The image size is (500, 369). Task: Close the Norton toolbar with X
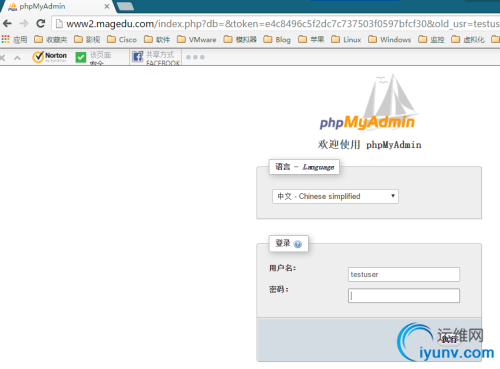click(2, 58)
